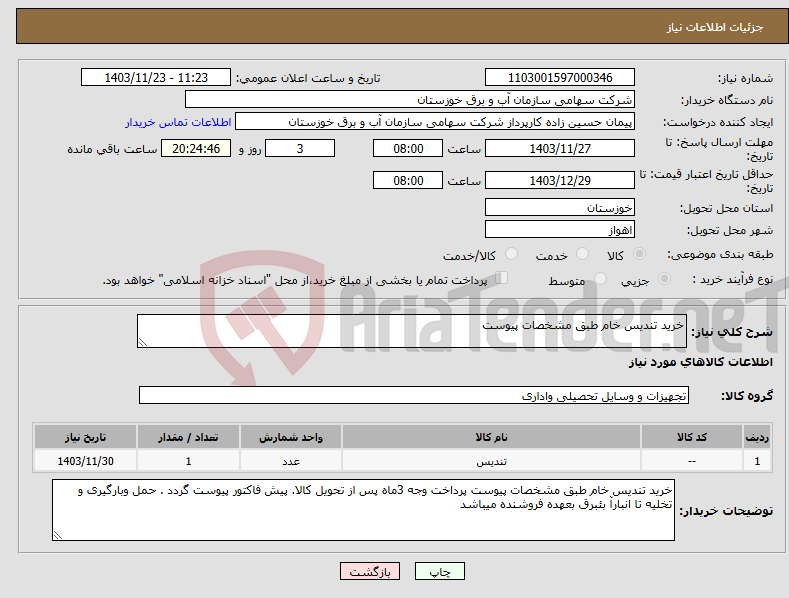Click the remaining days field showing 3

coord(300,148)
